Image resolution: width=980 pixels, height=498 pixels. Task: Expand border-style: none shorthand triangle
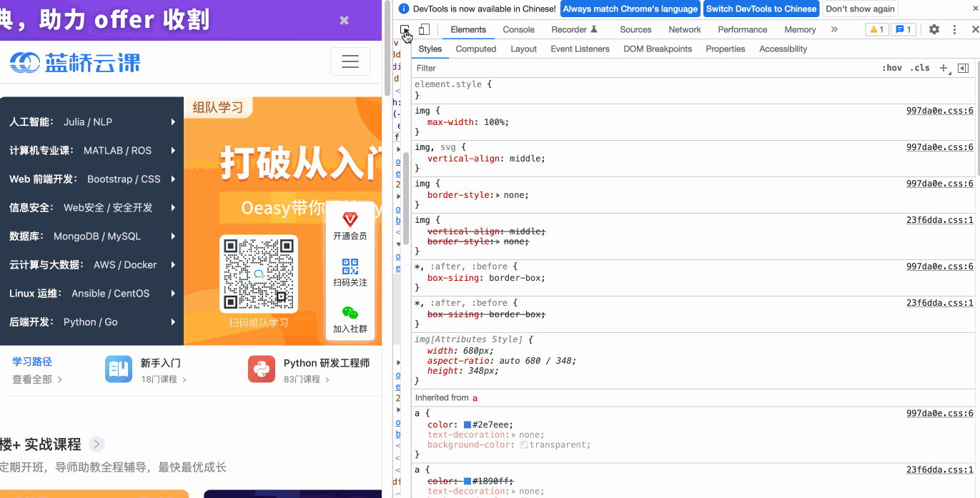[498, 195]
